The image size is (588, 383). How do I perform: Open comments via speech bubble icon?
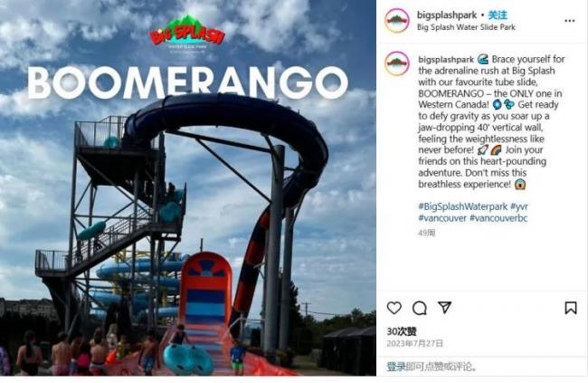419,308
